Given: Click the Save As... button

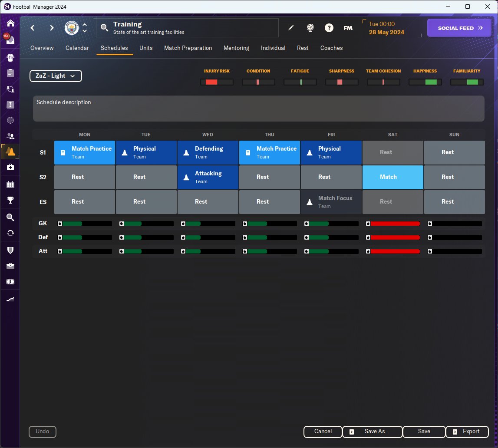Looking at the screenshot, I should pos(372,432).
